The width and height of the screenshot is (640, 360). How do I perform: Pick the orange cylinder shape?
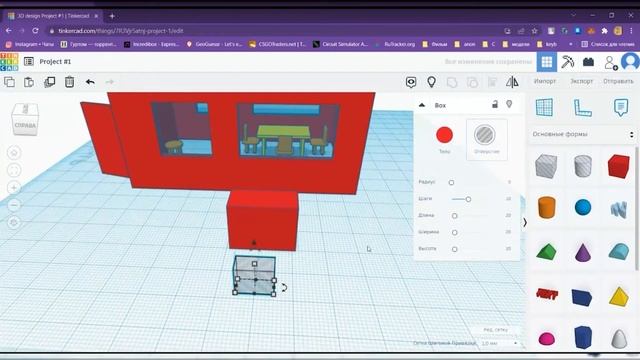[x=547, y=207]
